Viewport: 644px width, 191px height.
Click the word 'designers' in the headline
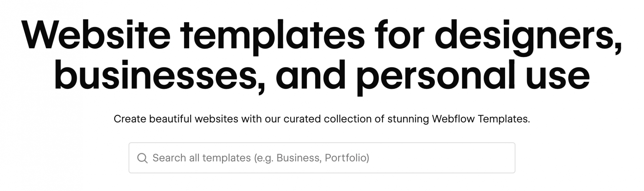click(x=527, y=38)
